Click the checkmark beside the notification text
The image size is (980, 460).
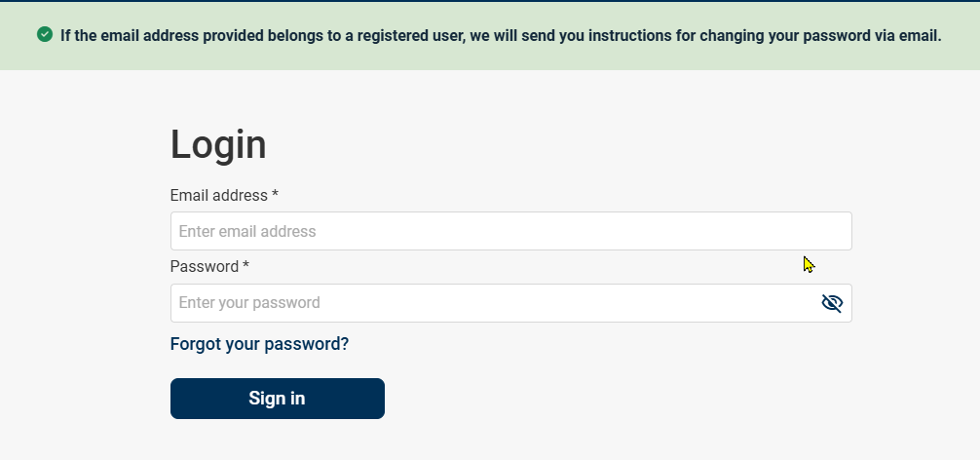point(45,35)
